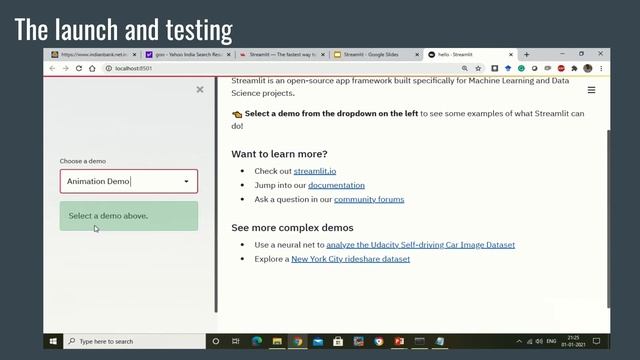The height and width of the screenshot is (360, 640).
Task: Close the Google Slides tab
Action: click(x=417, y=54)
